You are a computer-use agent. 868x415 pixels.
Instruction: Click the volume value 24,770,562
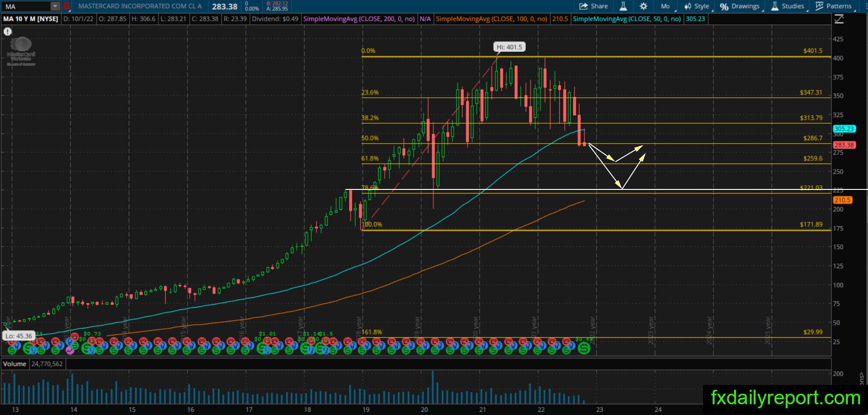click(x=47, y=364)
